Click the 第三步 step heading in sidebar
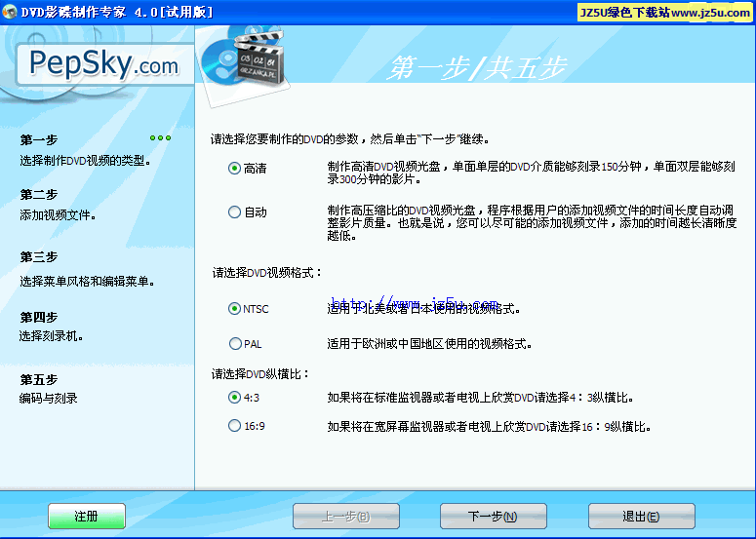 click(x=39, y=257)
